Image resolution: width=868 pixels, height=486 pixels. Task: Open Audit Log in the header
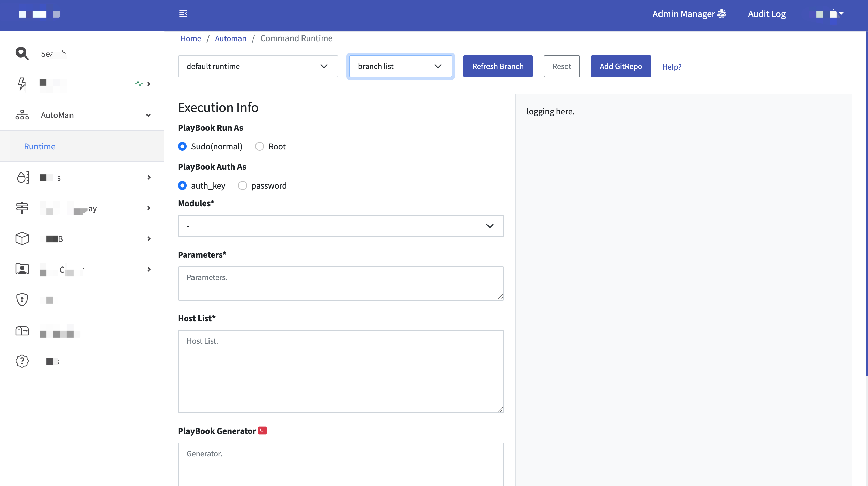pos(767,14)
